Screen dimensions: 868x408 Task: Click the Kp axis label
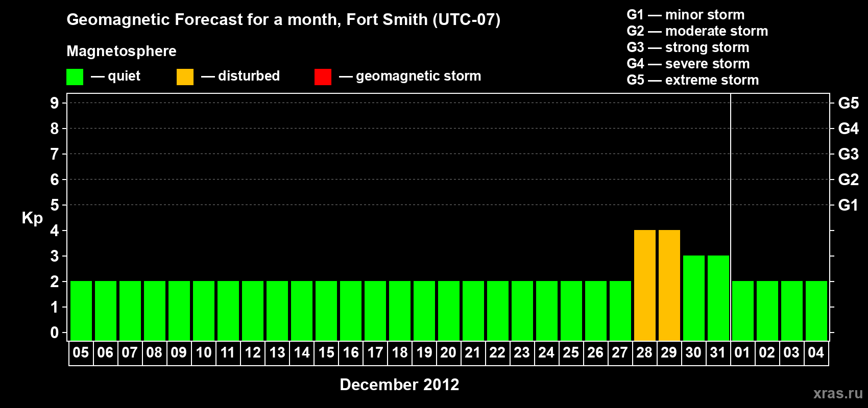(32, 218)
